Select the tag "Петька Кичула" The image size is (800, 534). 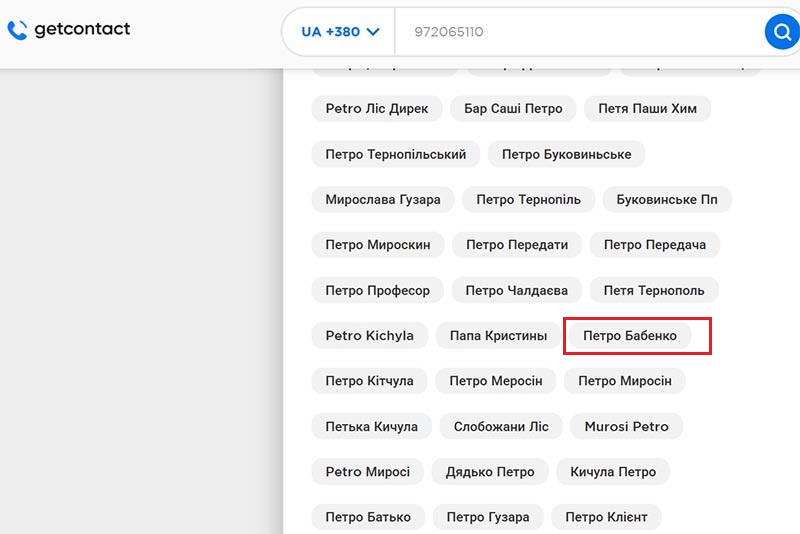tap(372, 426)
